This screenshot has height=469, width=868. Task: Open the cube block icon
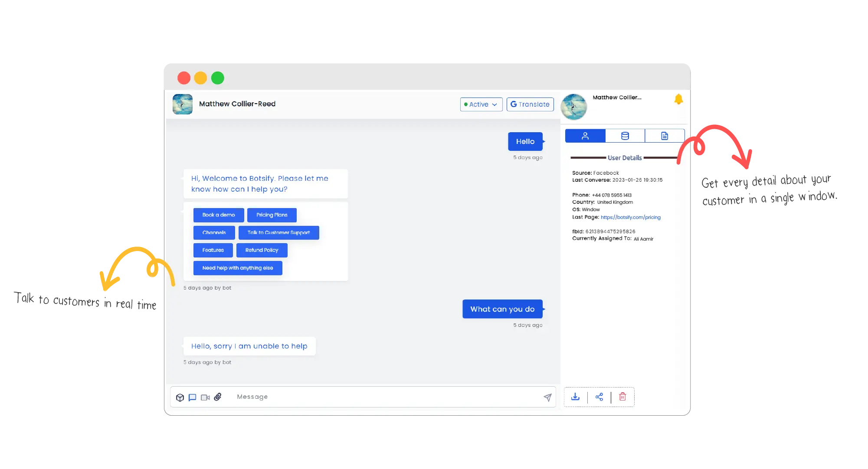coord(180,397)
